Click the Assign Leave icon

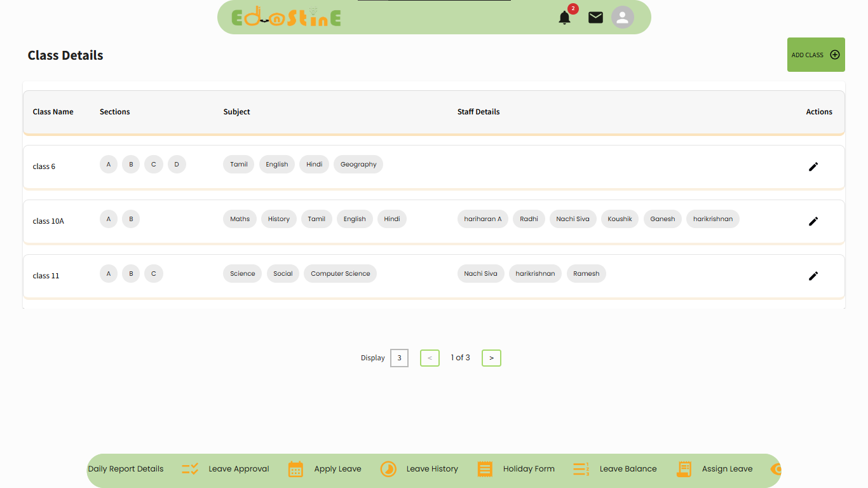(684, 469)
